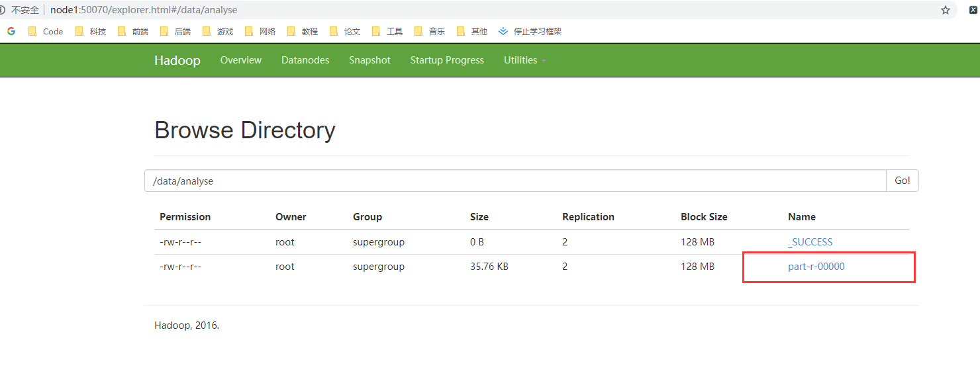Image resolution: width=980 pixels, height=385 pixels.
Task: Open the part-r-00000 file link
Action: [x=816, y=267]
